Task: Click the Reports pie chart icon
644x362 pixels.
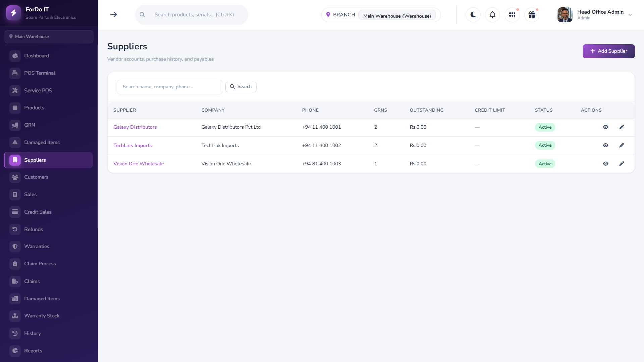Action: [15, 351]
